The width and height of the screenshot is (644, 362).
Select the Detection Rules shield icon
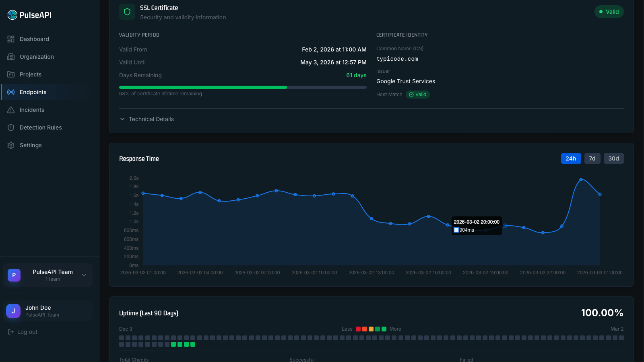click(x=11, y=127)
